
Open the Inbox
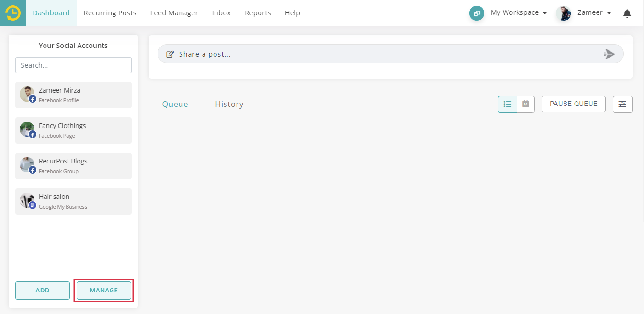221,13
